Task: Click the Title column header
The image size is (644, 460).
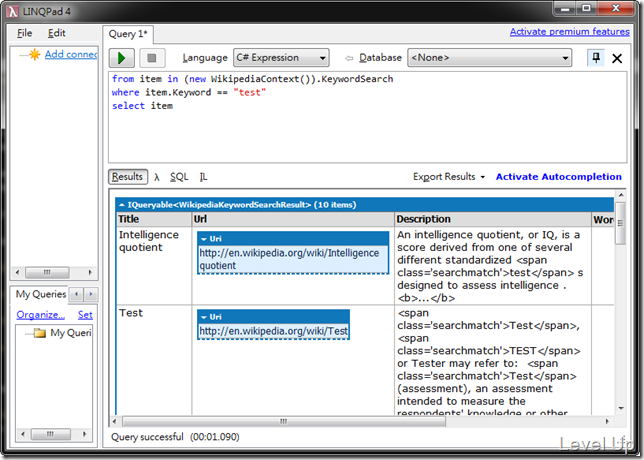Action: coord(154,219)
